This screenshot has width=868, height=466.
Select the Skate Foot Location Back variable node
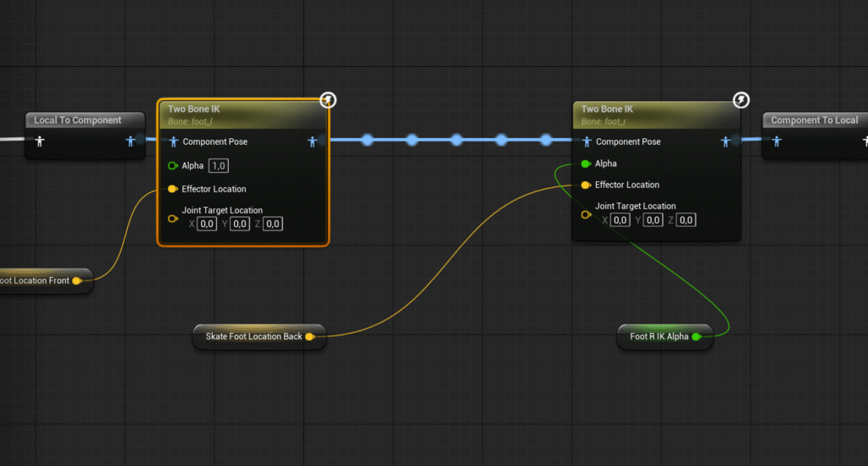(x=253, y=336)
